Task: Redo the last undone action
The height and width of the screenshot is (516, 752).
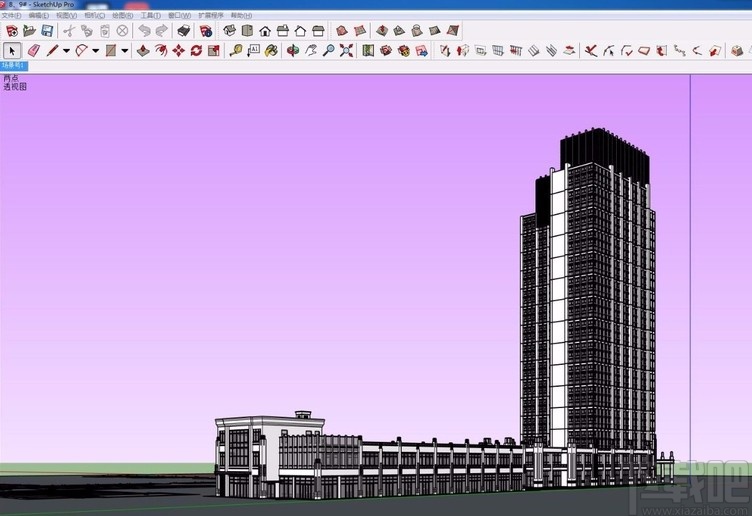Action: point(162,31)
